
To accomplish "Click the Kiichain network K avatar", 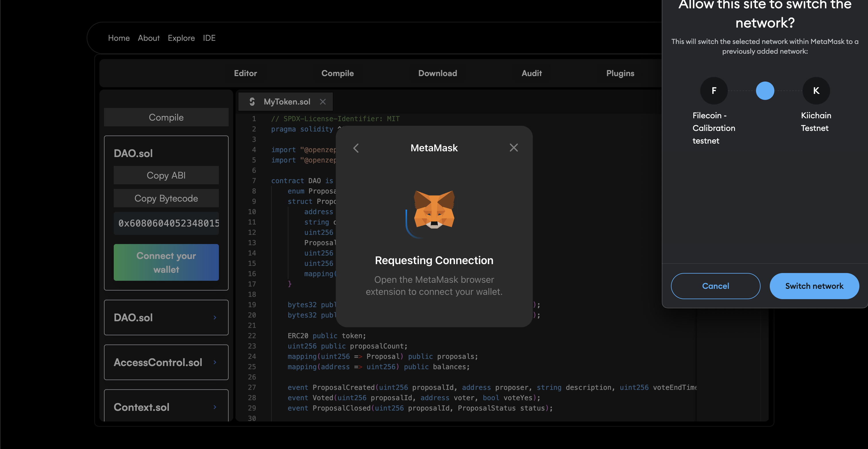I will pyautogui.click(x=816, y=91).
